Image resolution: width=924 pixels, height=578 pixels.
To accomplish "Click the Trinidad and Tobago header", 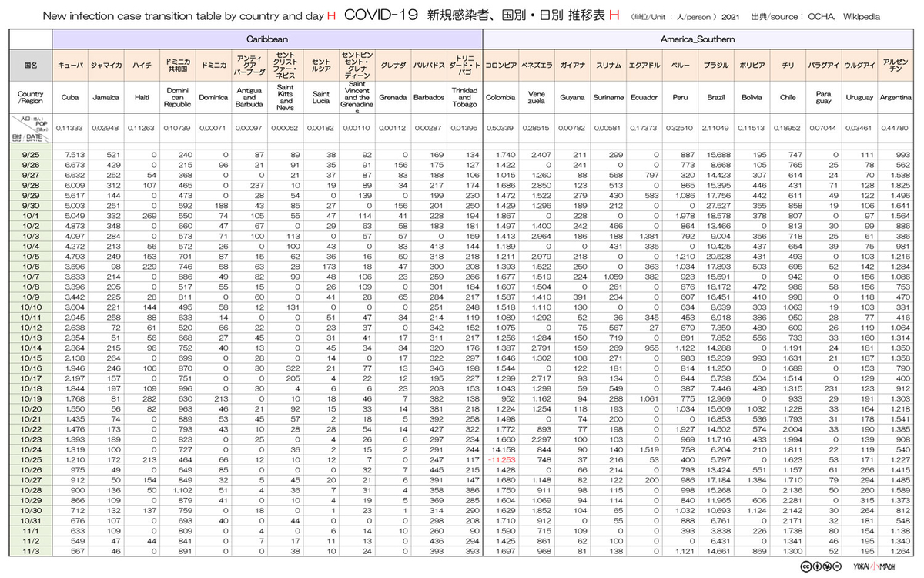I will click(x=464, y=98).
